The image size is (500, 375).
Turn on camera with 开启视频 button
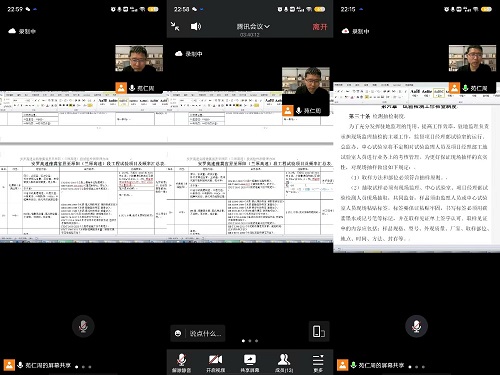215,363
